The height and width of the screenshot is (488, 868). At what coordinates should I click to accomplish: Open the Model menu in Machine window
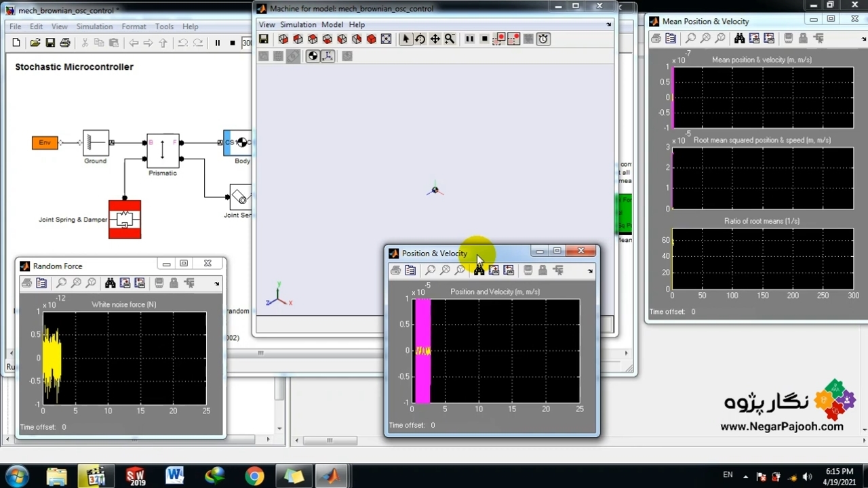(332, 24)
